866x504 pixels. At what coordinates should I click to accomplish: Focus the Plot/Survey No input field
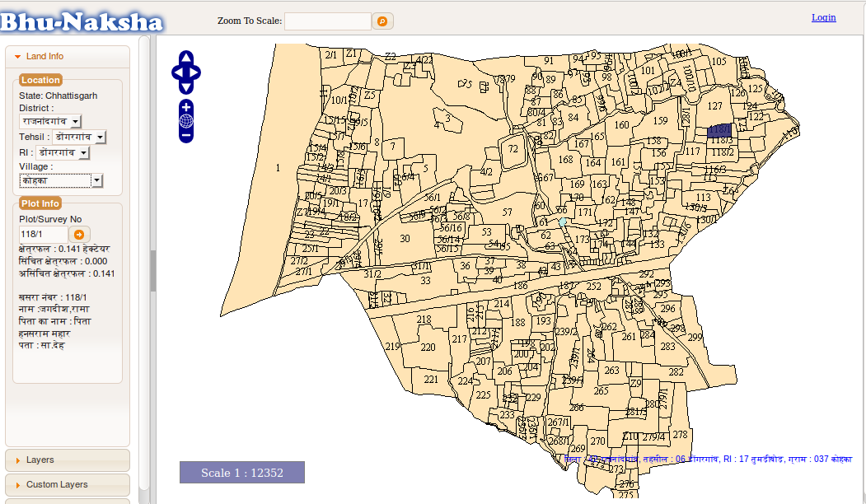(43, 235)
